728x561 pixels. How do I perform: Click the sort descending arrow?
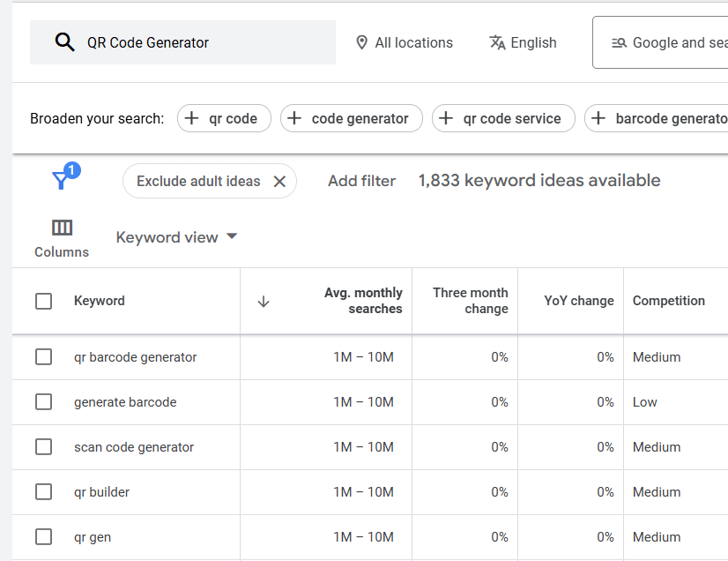coord(264,301)
